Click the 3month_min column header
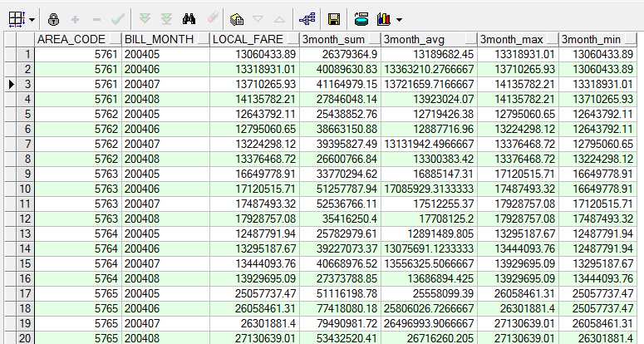This screenshot has height=344, width=644. click(x=598, y=39)
